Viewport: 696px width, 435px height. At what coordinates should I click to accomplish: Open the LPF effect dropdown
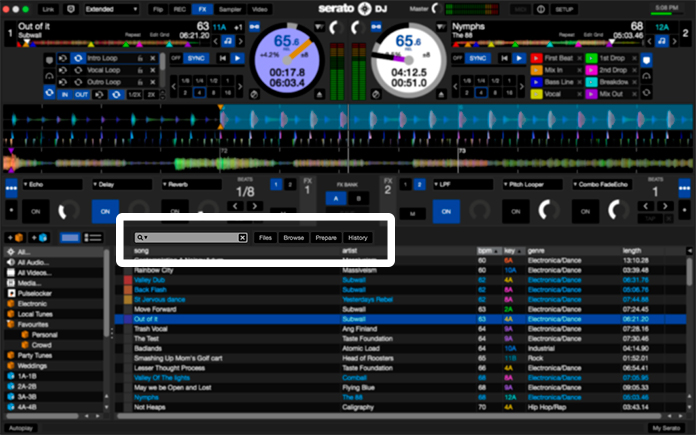(x=463, y=184)
